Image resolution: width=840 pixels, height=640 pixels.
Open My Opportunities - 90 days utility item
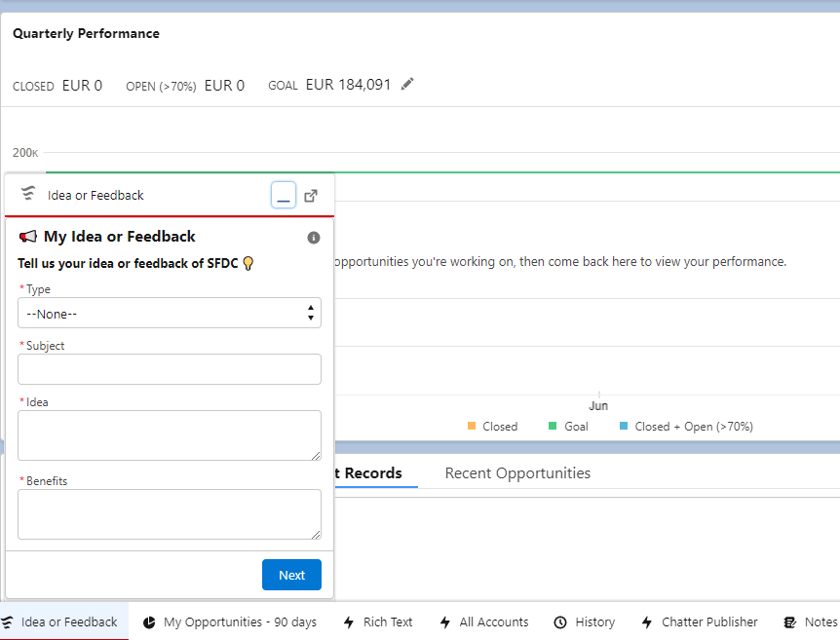(x=230, y=622)
